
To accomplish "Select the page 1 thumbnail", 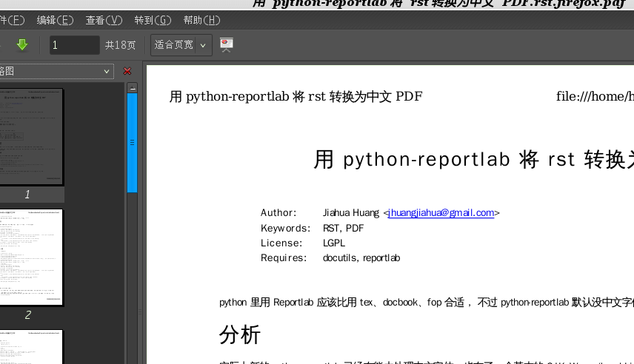I will point(31,137).
